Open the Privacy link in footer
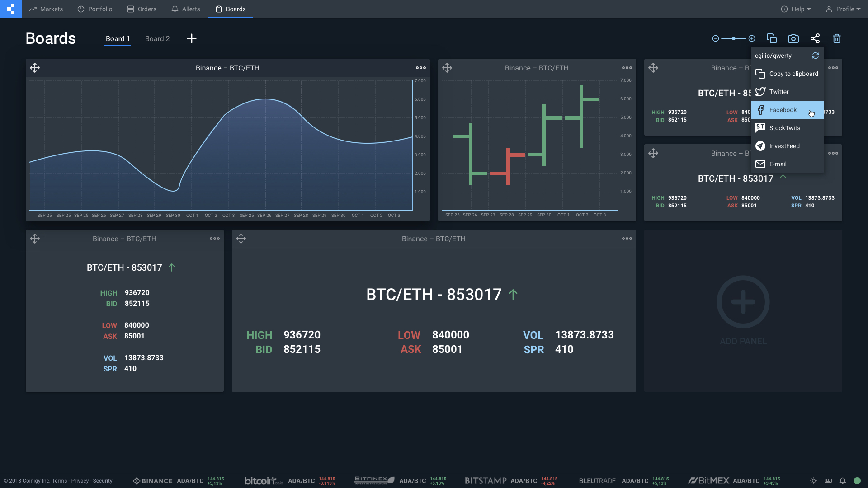 (80, 481)
